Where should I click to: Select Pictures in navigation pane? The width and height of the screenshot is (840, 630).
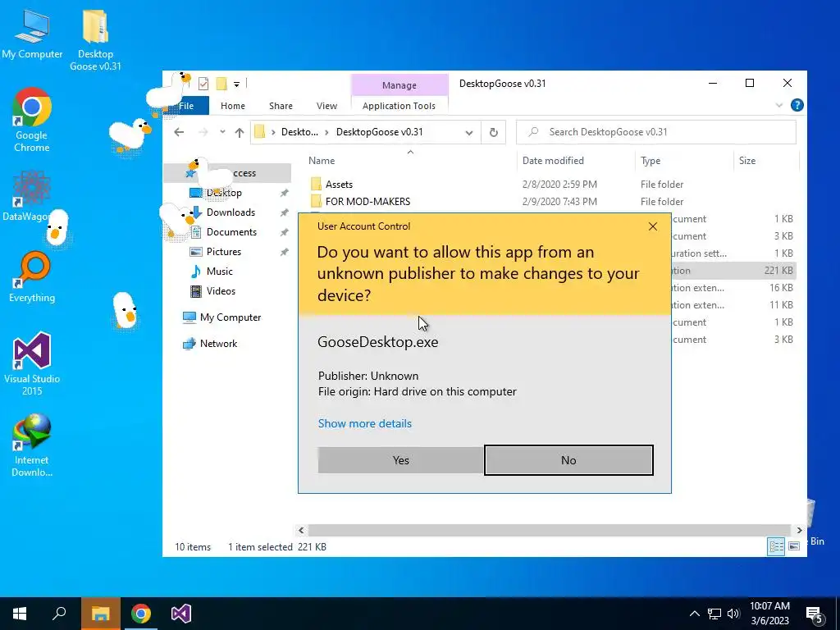tap(224, 252)
